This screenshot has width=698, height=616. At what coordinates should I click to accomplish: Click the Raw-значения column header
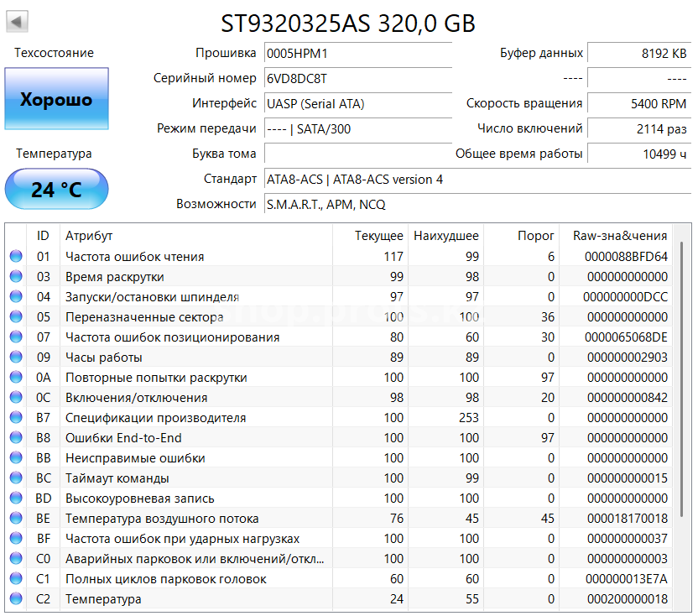[x=621, y=236]
